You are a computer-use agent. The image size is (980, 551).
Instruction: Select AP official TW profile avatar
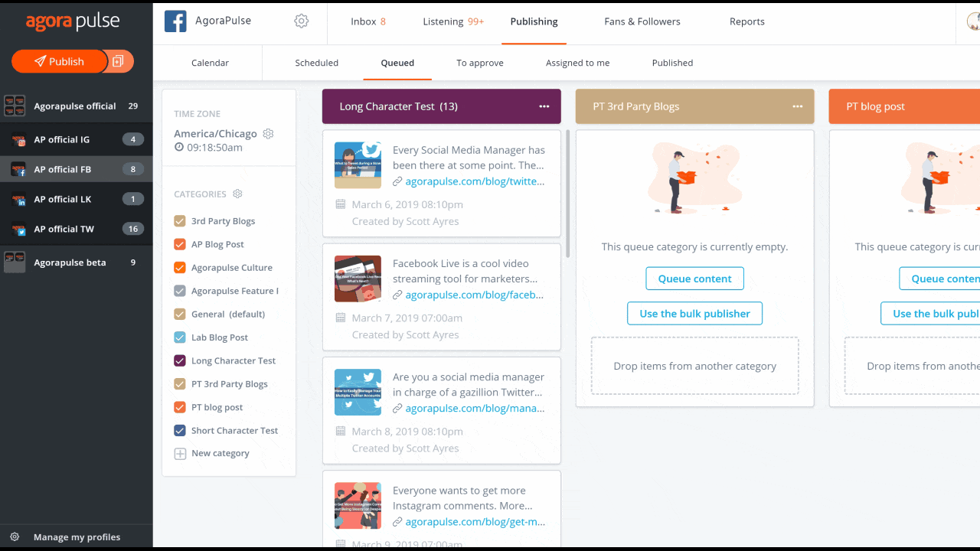coord(18,229)
